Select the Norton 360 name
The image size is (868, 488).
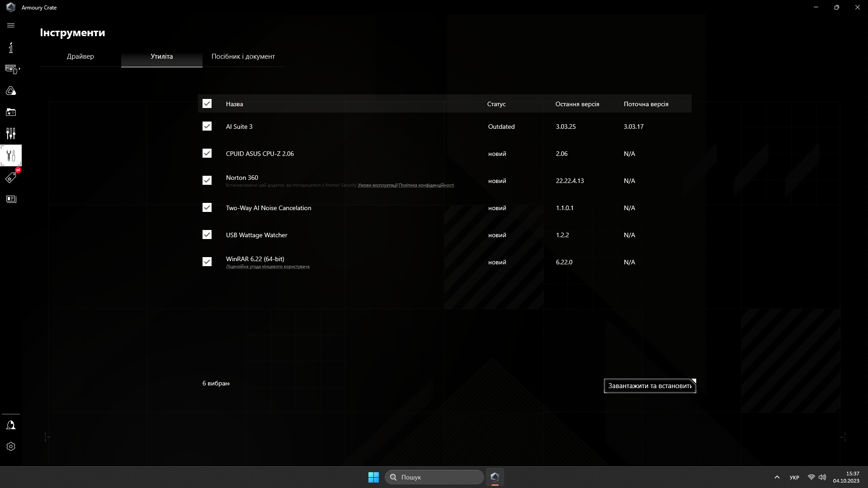(242, 178)
